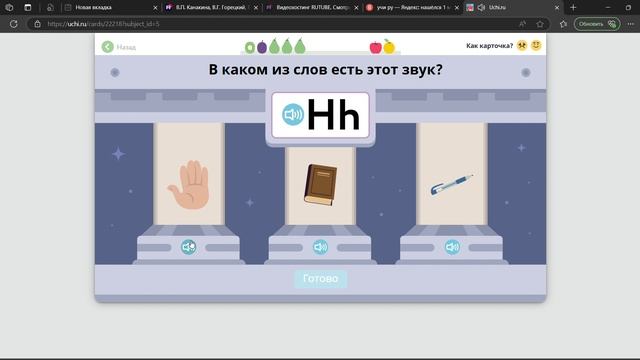Open the tab actions menu icon
This screenshot has height=360, width=640.
tap(28, 7)
